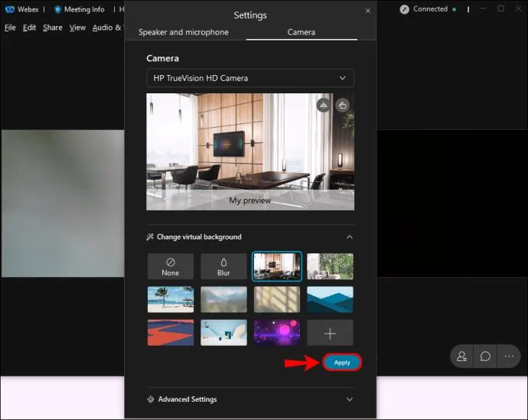Choose the blurred mountain background
Image resolution: width=528 pixels, height=420 pixels.
(x=223, y=300)
